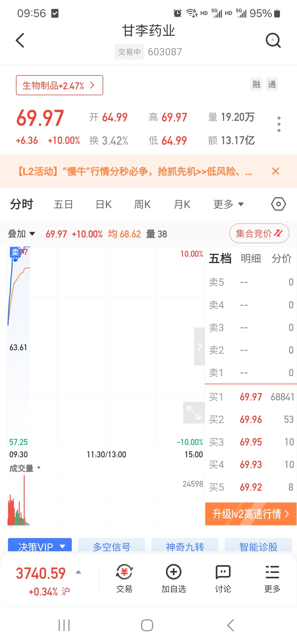Expand Shanghai index 3740.59 arrow
Screen dimensions: 297x644
coord(78,572)
